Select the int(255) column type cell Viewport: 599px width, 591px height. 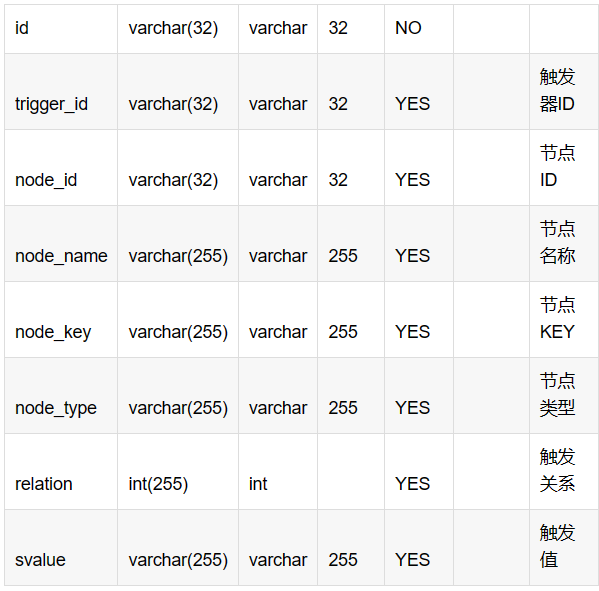pyautogui.click(x=178, y=472)
